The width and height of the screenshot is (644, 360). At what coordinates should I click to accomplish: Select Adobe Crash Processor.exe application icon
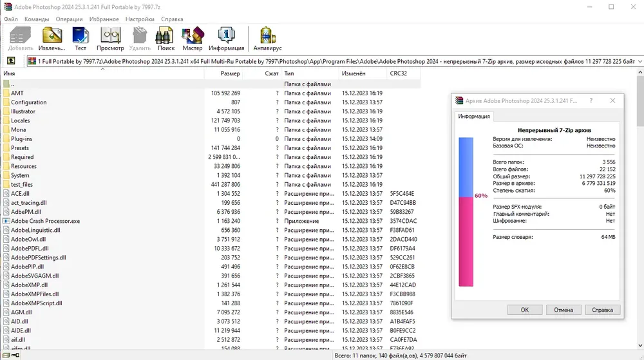(6, 221)
